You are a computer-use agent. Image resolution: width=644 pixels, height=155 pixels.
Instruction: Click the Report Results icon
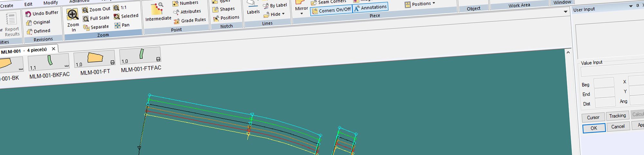[11, 19]
